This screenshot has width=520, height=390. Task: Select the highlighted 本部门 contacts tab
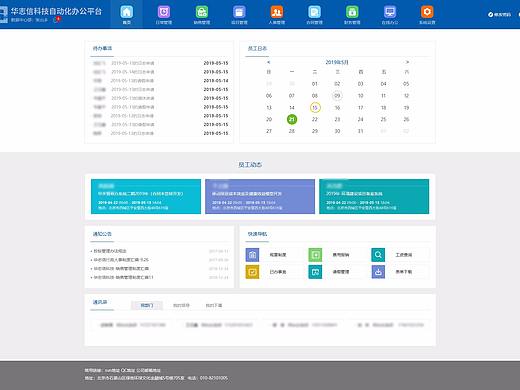(x=147, y=305)
